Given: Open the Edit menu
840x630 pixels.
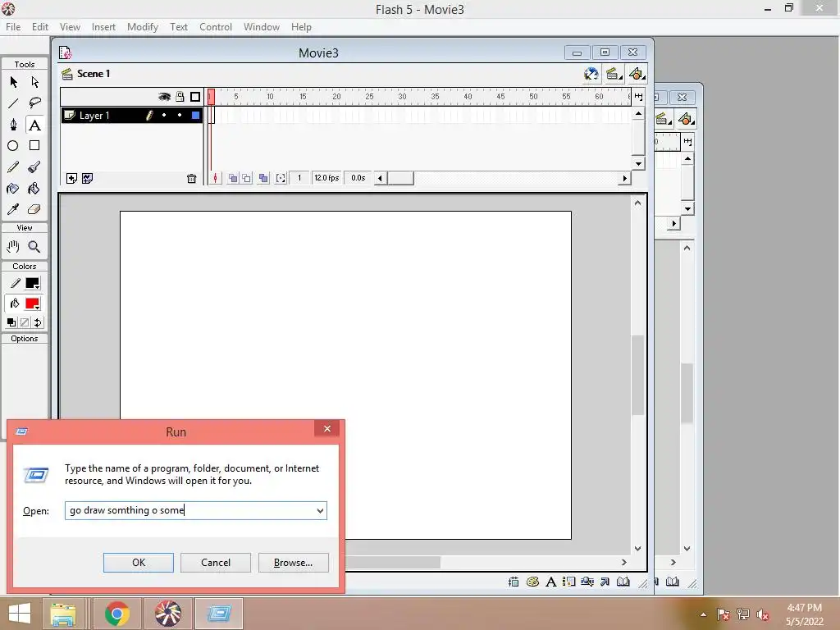Looking at the screenshot, I should (x=39, y=27).
